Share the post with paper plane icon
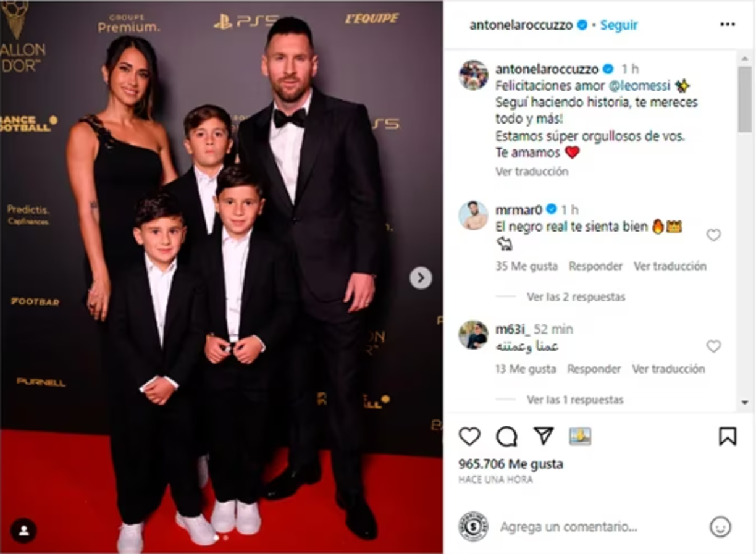This screenshot has height=554, width=756. point(544,436)
